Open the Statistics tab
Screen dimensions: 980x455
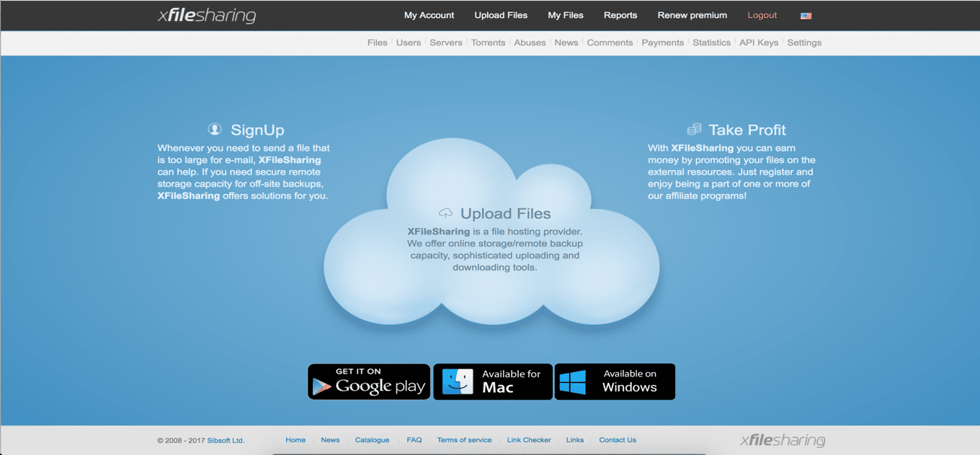tap(711, 43)
